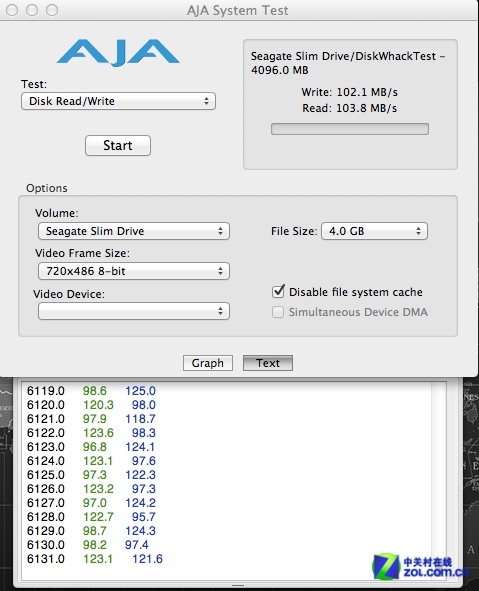The height and width of the screenshot is (591, 479).
Task: Click the Start button
Action: [118, 145]
